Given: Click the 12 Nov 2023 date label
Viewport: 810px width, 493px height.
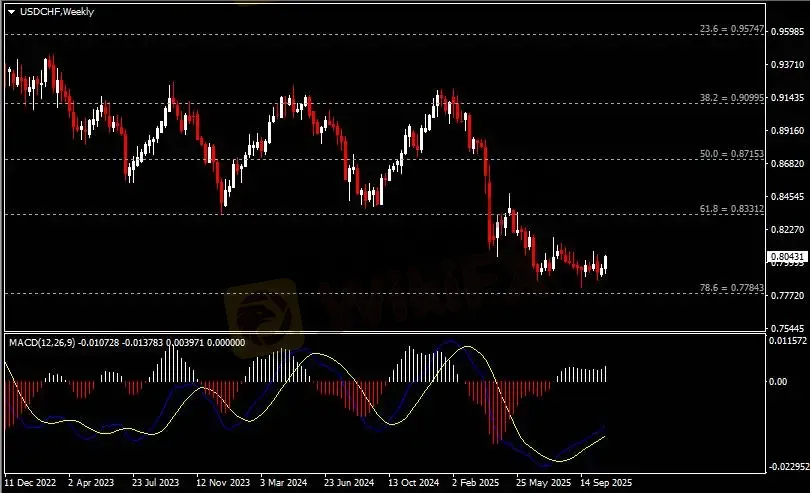Looking at the screenshot, I should (223, 483).
